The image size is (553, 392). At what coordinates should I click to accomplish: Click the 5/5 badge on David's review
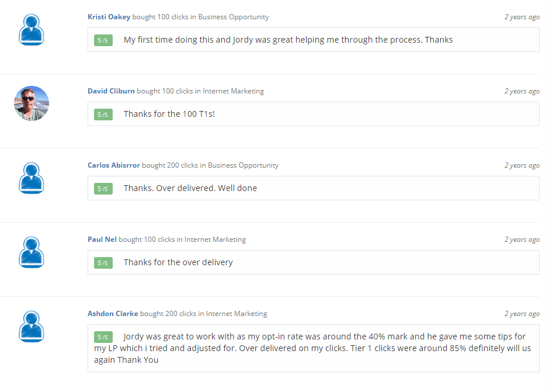click(x=103, y=115)
